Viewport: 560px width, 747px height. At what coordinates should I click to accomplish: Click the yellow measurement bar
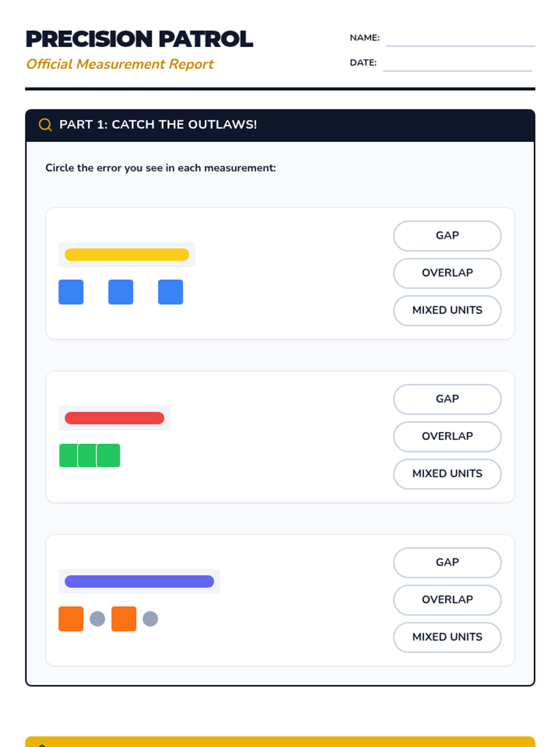(x=127, y=254)
